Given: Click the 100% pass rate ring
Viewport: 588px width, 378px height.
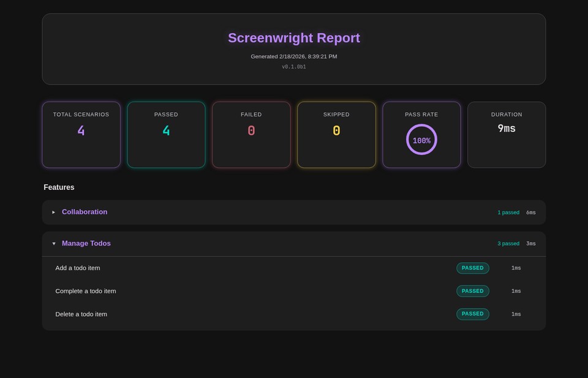Looking at the screenshot, I should click(x=421, y=140).
